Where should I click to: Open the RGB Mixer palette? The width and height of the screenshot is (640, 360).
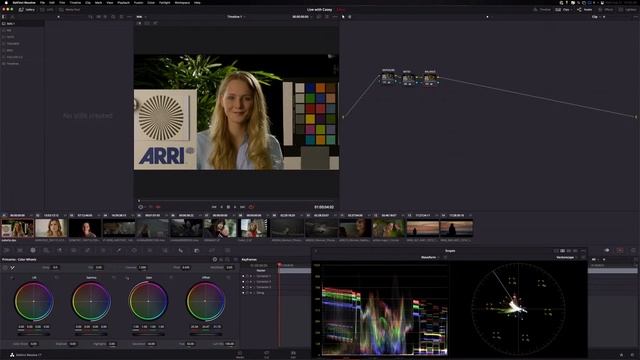click(60, 250)
